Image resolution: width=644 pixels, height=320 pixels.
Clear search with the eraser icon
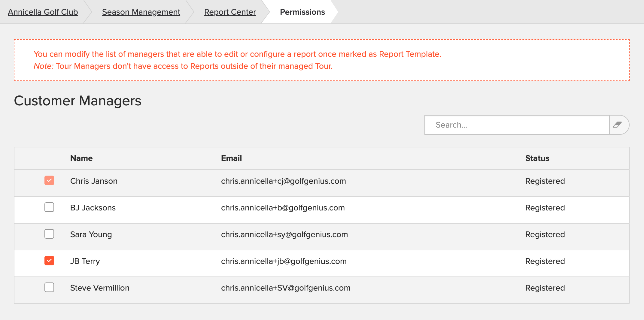pos(619,125)
